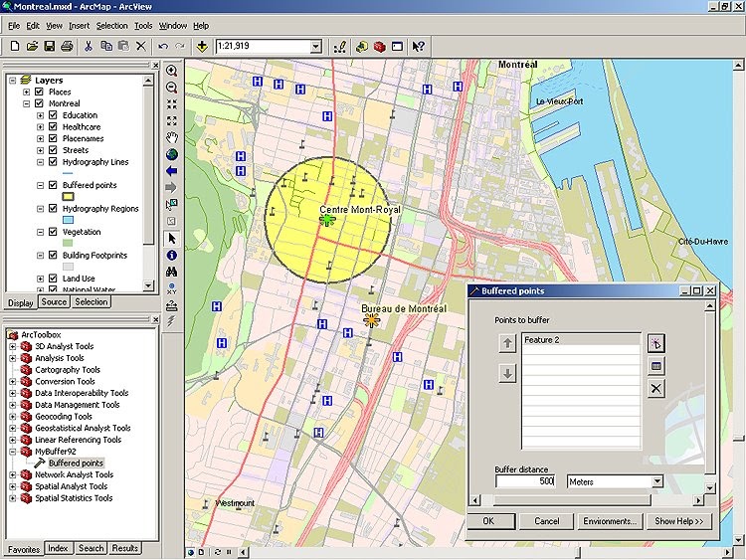Click the Full Extent globe icon
This screenshot has width=746, height=560.
172,154
